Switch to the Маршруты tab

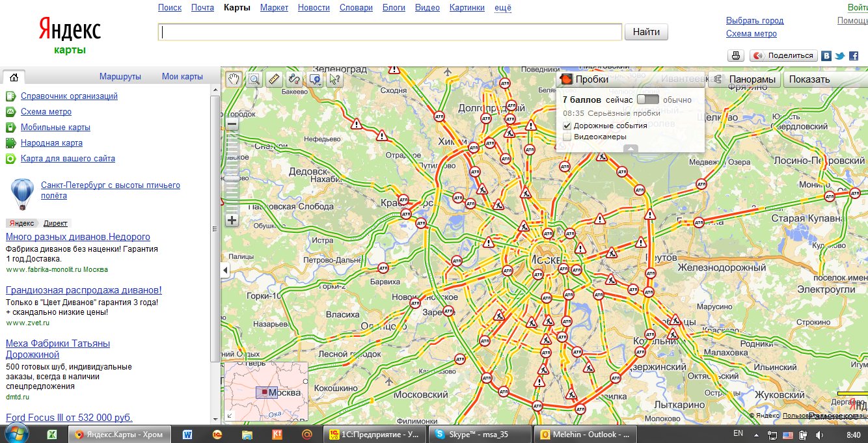click(x=120, y=77)
